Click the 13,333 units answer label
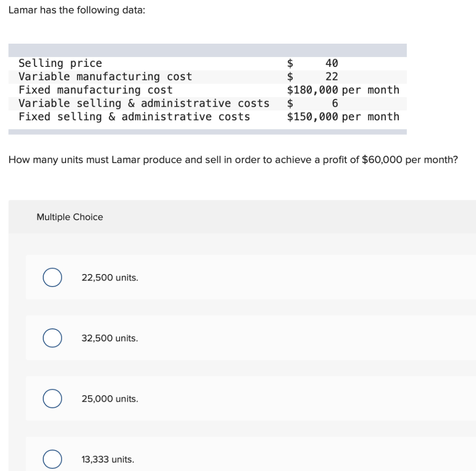The width and height of the screenshot is (476, 471). click(107, 459)
